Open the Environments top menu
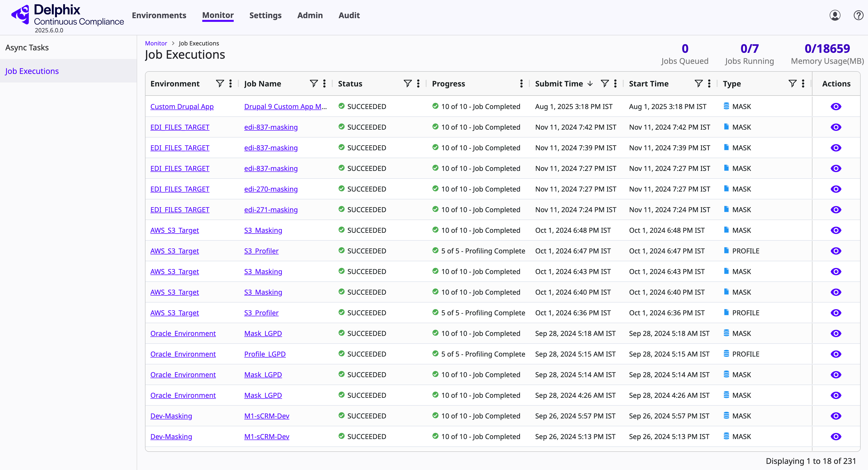 click(x=159, y=15)
